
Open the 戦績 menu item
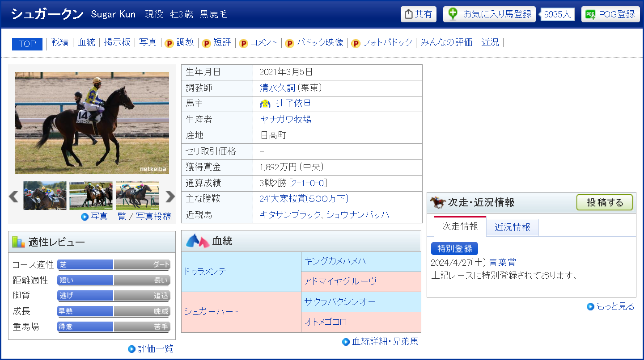click(59, 42)
